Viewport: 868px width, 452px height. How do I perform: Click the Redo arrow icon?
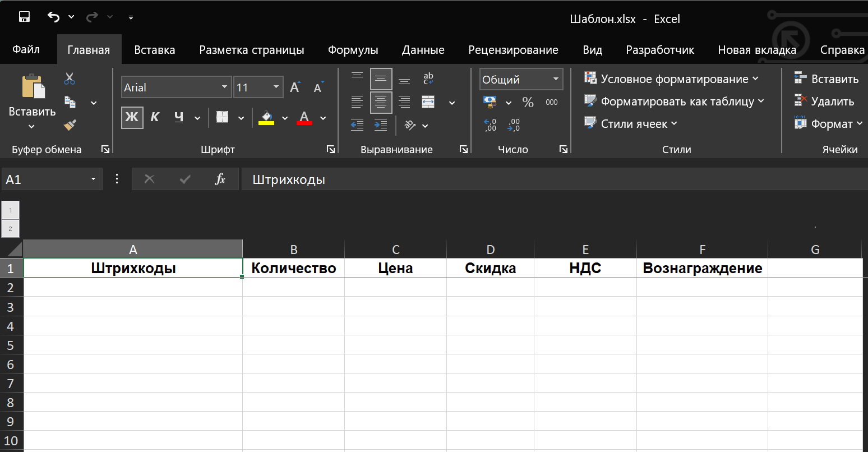coord(92,17)
